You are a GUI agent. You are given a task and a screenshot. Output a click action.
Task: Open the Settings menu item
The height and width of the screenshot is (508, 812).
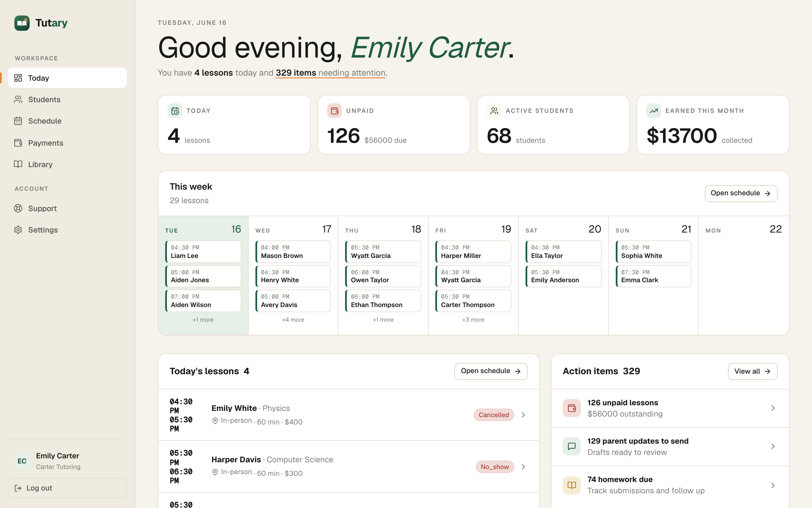(x=67, y=230)
